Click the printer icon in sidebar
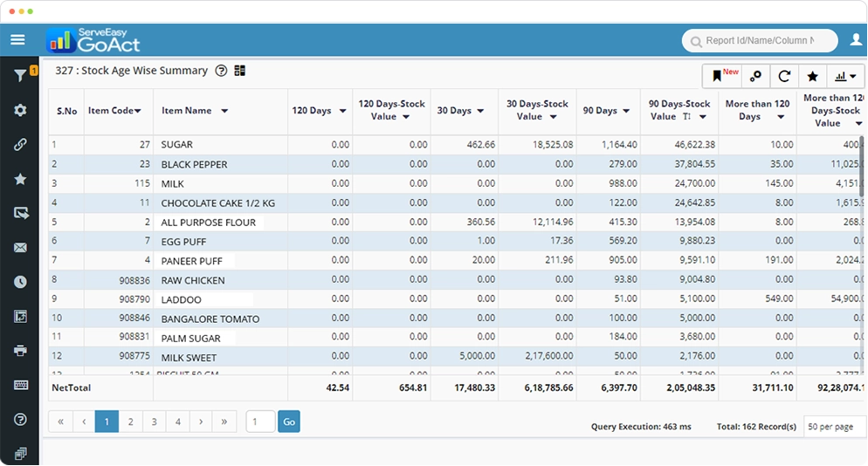This screenshot has height=466, width=868. click(20, 351)
